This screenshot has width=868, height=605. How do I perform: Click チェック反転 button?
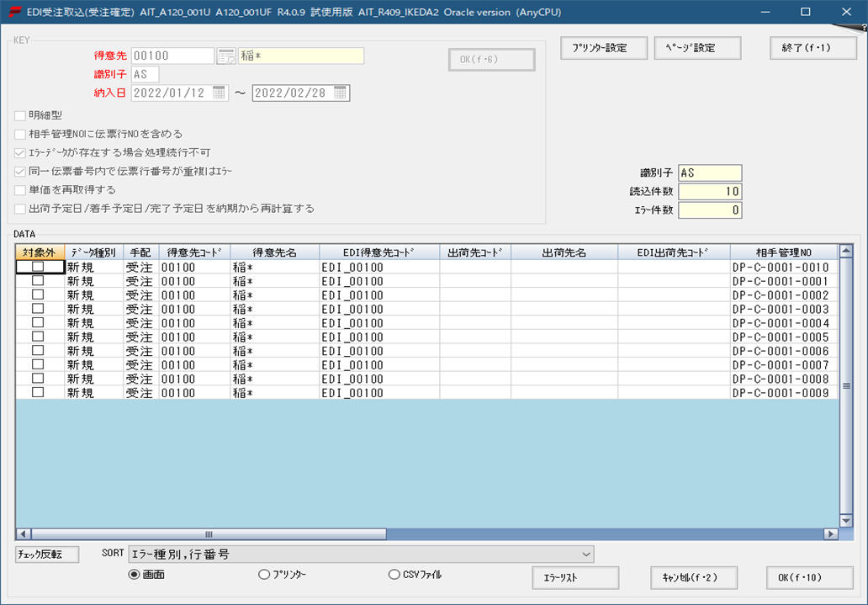pos(47,554)
